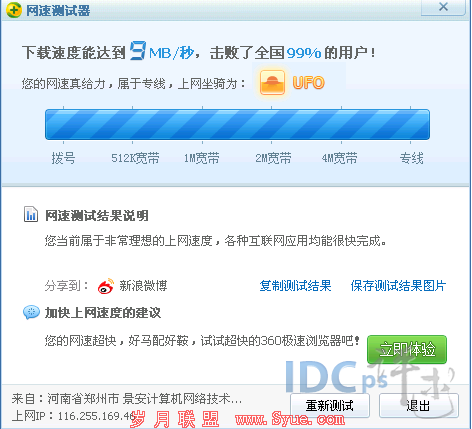Click the blue striped speed progress bar
Screen dimensions: 472x429
[237, 124]
